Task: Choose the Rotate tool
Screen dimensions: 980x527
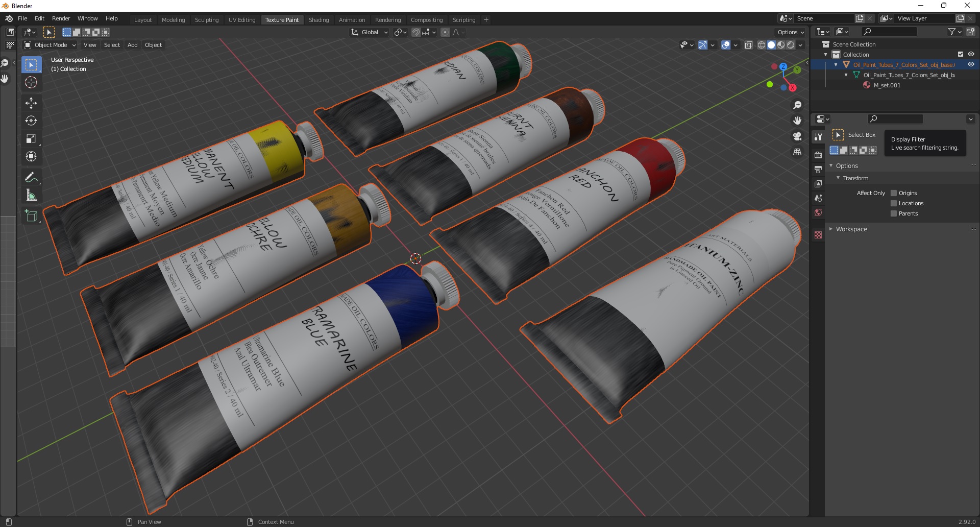Action: 31,121
